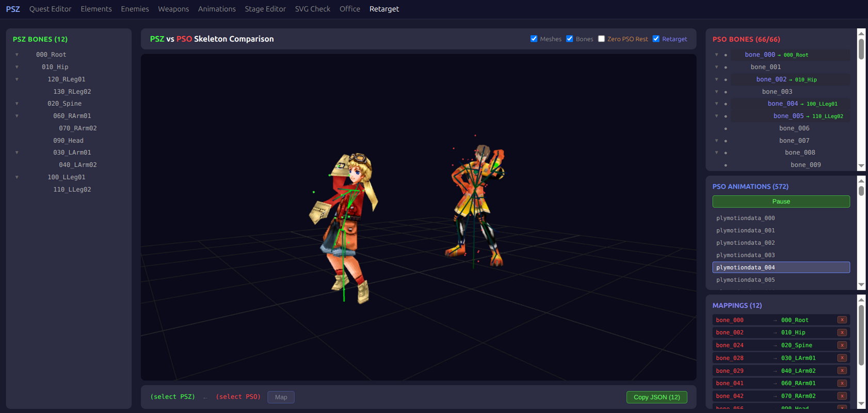Switch to the Stage Editor tab
868x413 pixels.
tap(265, 9)
